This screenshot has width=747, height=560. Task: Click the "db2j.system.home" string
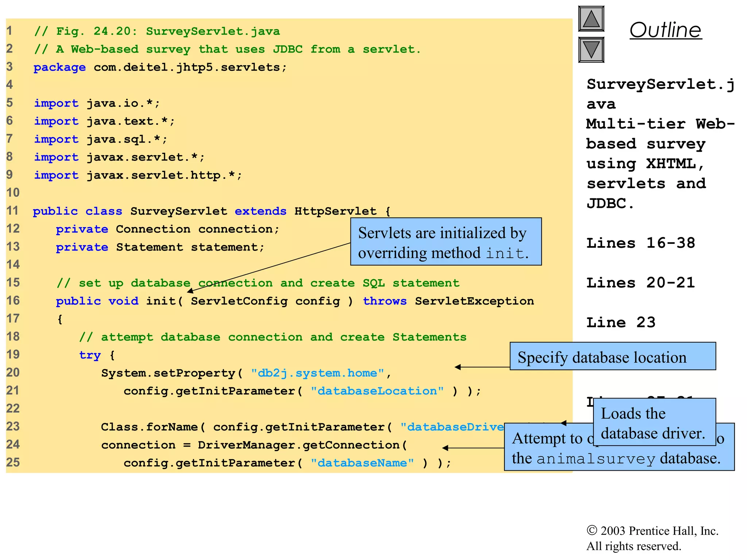[x=317, y=373]
